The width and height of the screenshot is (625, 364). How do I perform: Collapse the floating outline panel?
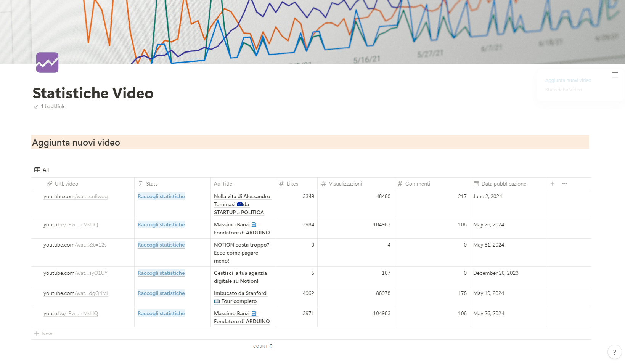tap(615, 72)
